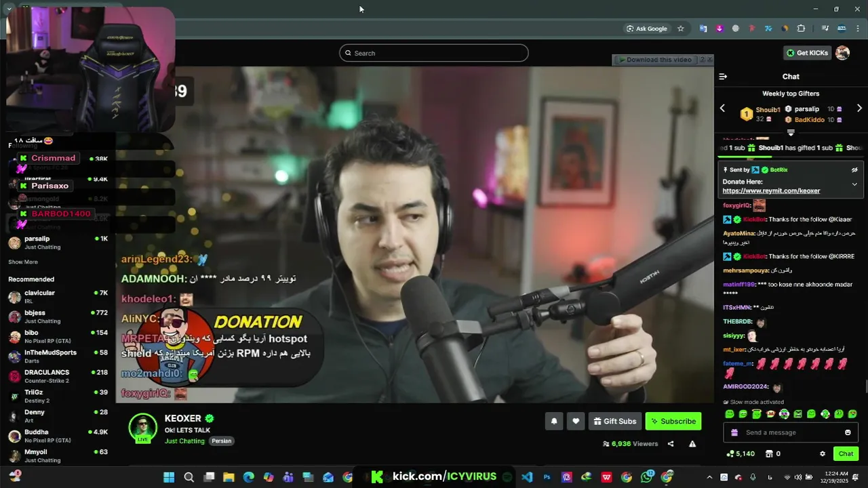Viewport: 868px width, 488px height.
Task: Select the Persian language tag
Action: pos(222,441)
